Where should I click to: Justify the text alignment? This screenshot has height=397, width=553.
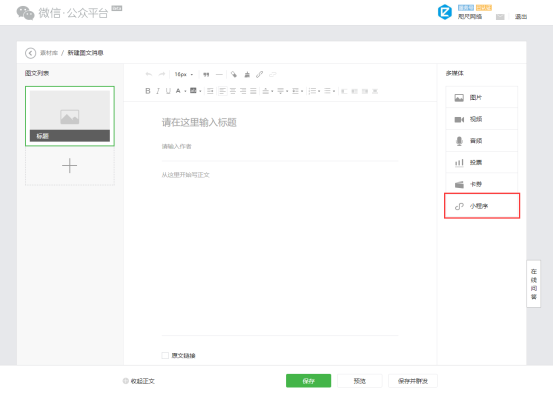[x=253, y=91]
